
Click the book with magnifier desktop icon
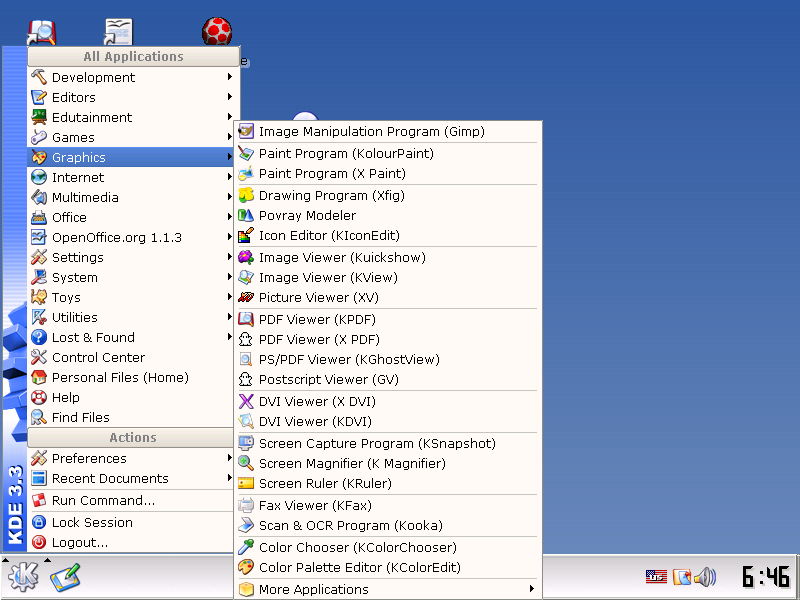point(41,32)
